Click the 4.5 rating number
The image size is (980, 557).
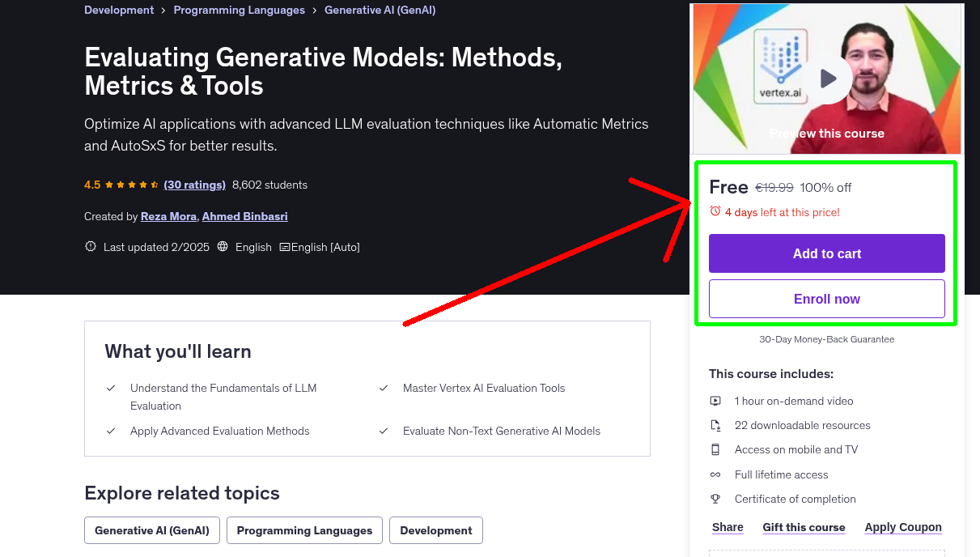coord(92,185)
